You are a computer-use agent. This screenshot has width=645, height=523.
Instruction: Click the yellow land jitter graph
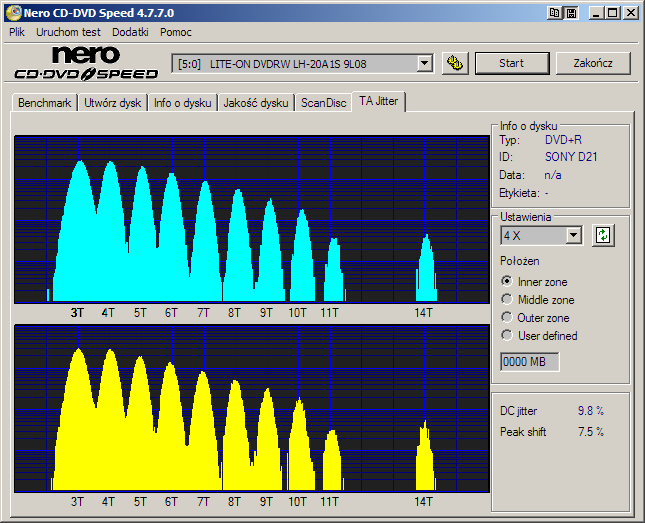coord(252,409)
